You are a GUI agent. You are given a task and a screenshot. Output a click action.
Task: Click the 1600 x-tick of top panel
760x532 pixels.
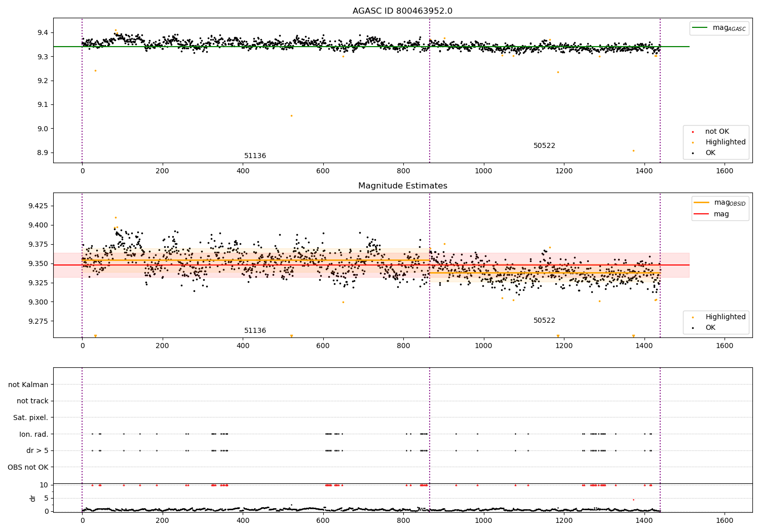[725, 171]
